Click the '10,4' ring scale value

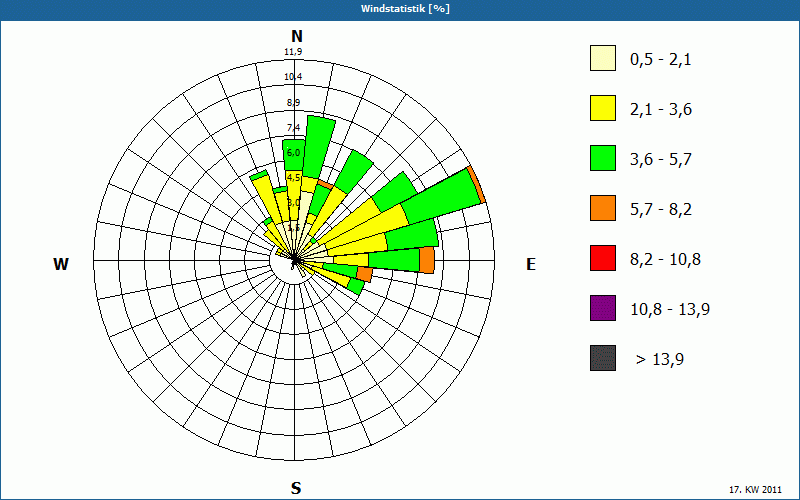[x=293, y=77]
